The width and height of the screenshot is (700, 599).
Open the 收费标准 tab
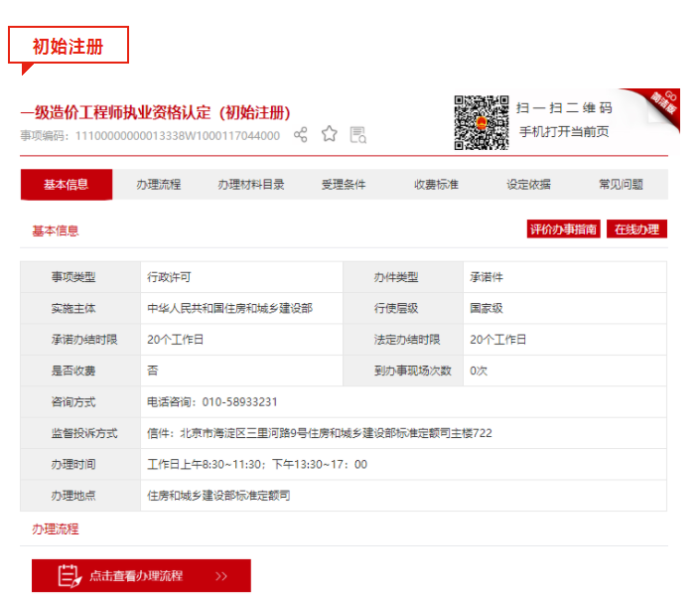(x=436, y=185)
